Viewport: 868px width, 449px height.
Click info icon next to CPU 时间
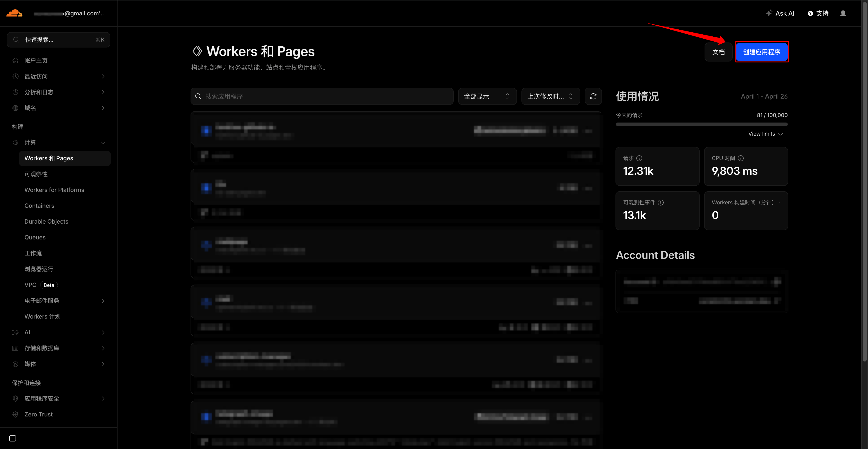(741, 158)
